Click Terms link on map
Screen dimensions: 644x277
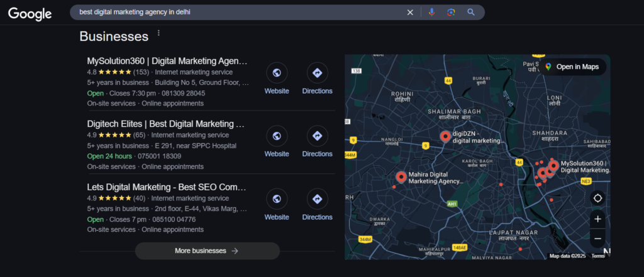point(597,256)
